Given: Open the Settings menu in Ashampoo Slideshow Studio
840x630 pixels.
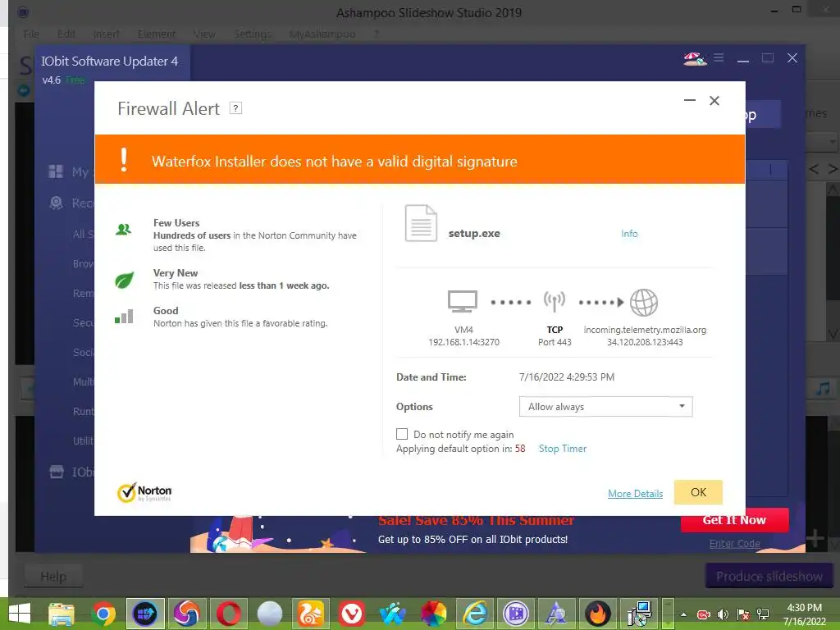Looking at the screenshot, I should tap(253, 34).
